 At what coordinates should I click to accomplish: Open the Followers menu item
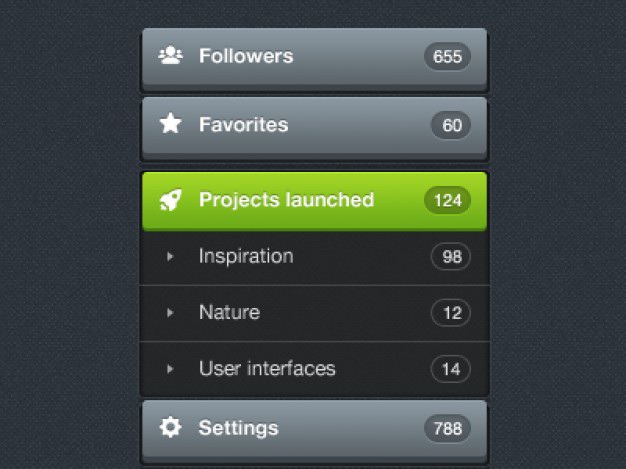pyautogui.click(x=315, y=59)
